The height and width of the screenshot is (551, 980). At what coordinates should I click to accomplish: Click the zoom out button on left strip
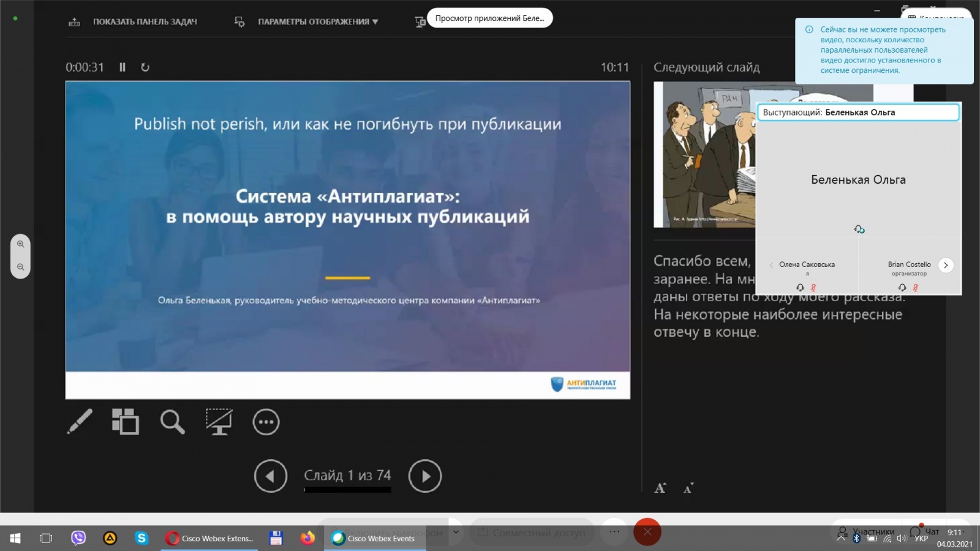20,267
